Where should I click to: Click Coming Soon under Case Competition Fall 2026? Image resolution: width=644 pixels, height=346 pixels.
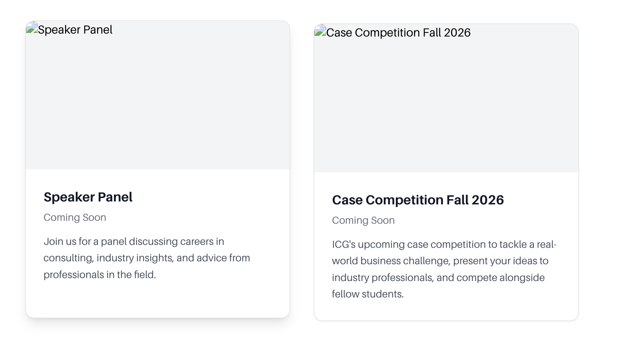pos(363,220)
